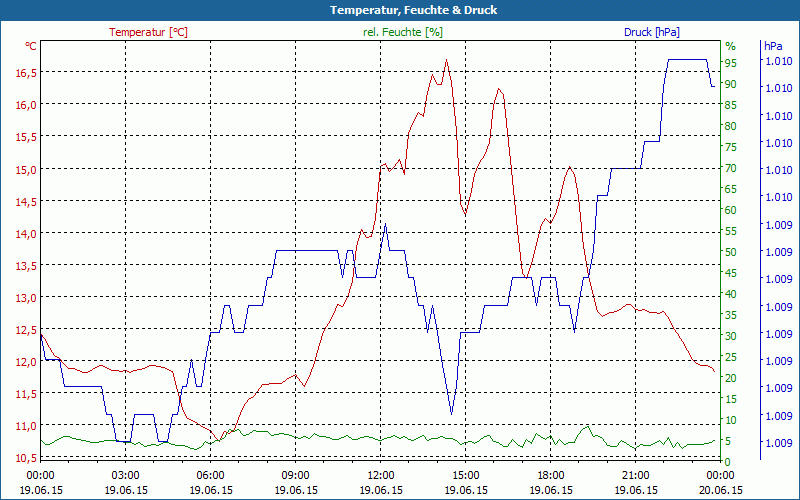Click "10" on the green humidity axis

click(731, 420)
